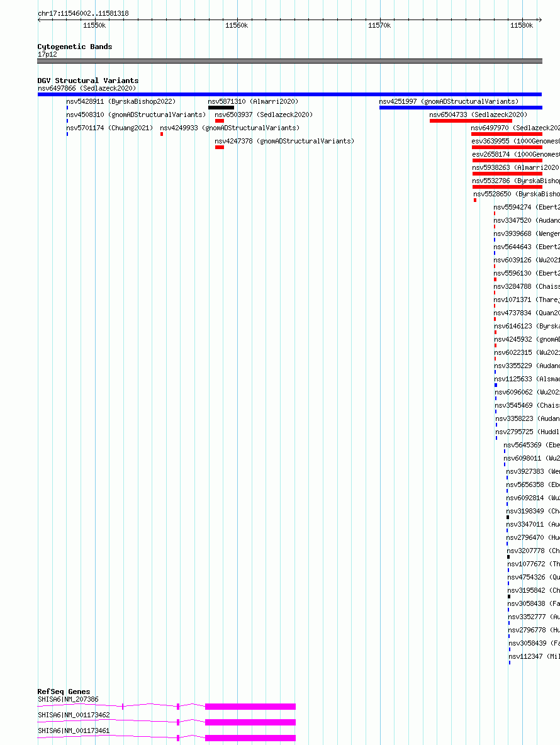Click the chr17:11546002..11581318 coordinate text
Screen dimensions: 560x745
[x=83, y=13]
